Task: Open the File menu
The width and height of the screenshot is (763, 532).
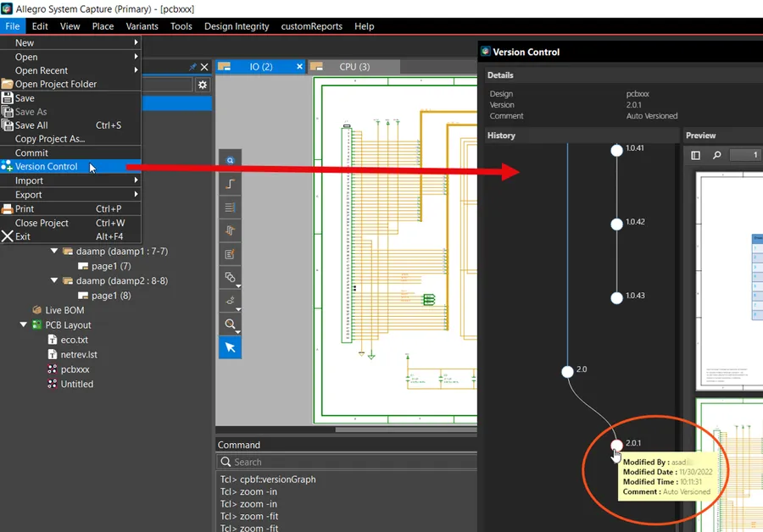Action: click(13, 26)
